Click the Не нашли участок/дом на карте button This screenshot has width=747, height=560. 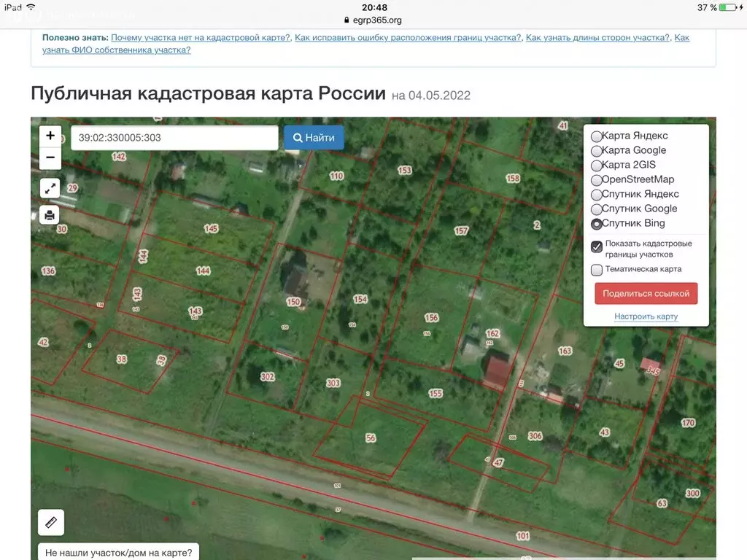118,552
